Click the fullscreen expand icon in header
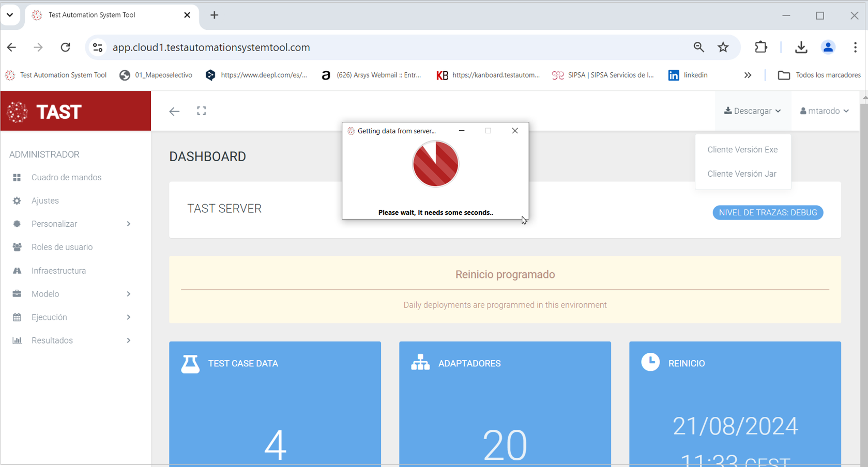 [201, 111]
